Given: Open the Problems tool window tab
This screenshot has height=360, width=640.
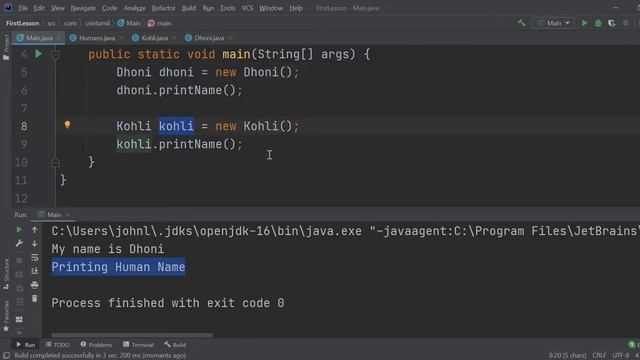Looking at the screenshot, I should click(96, 345).
